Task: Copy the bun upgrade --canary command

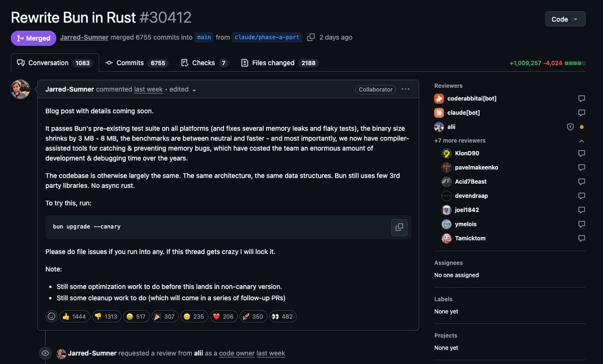Action: tap(399, 227)
